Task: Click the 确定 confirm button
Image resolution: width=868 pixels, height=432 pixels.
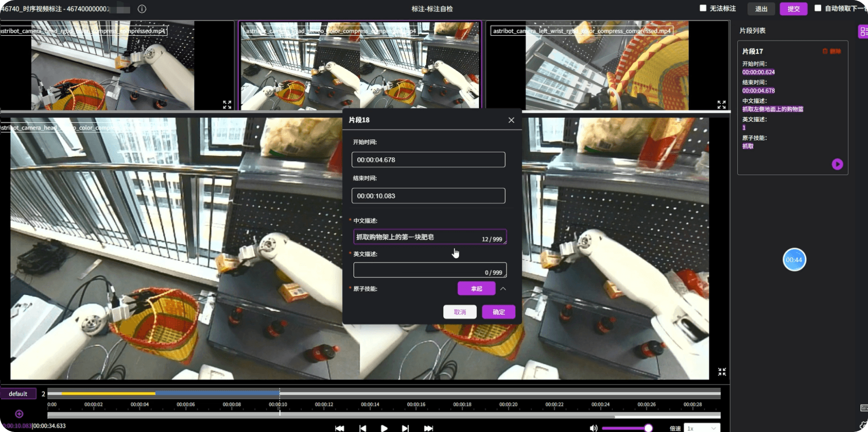Action: 499,312
